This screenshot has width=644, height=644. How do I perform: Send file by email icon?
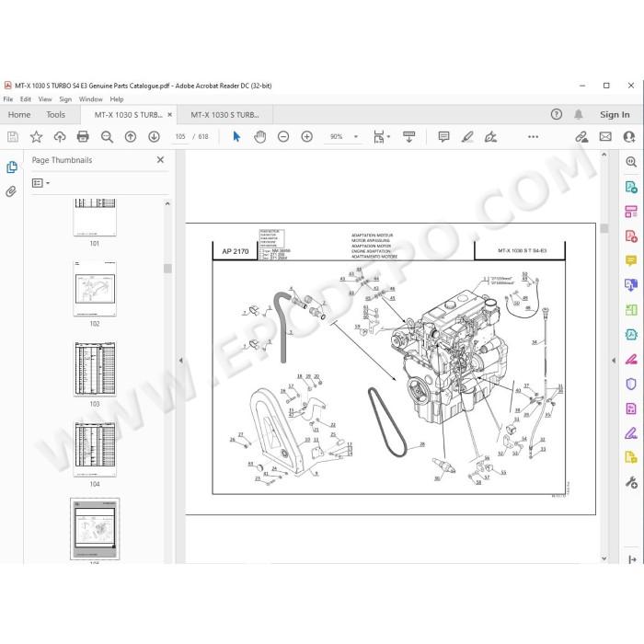pos(605,137)
